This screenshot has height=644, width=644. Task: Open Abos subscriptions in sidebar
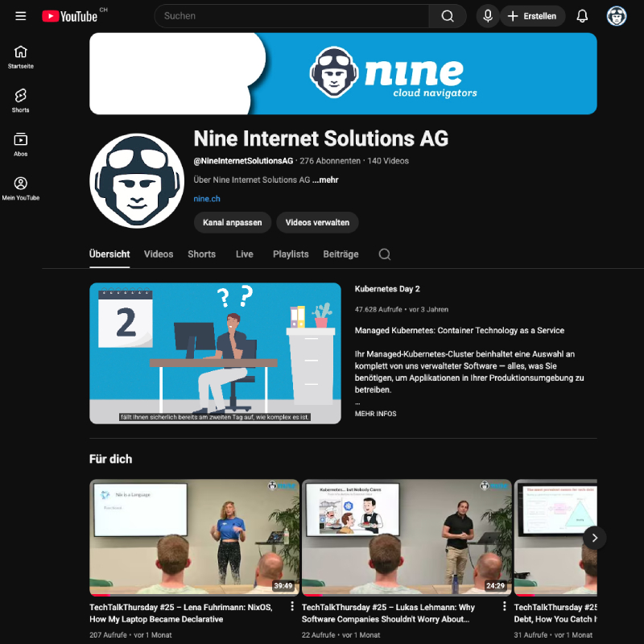[x=21, y=145]
